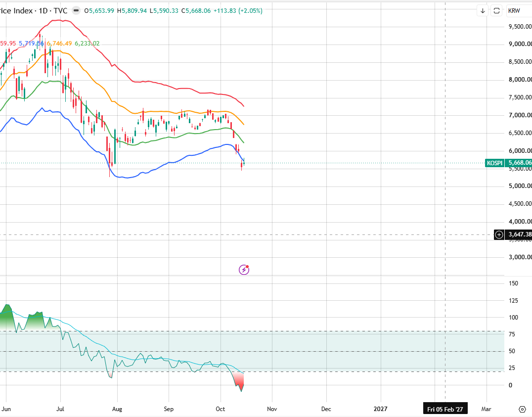Click the 125 level on the oscillator scale
This screenshot has height=417, width=532.
pyautogui.click(x=513, y=301)
